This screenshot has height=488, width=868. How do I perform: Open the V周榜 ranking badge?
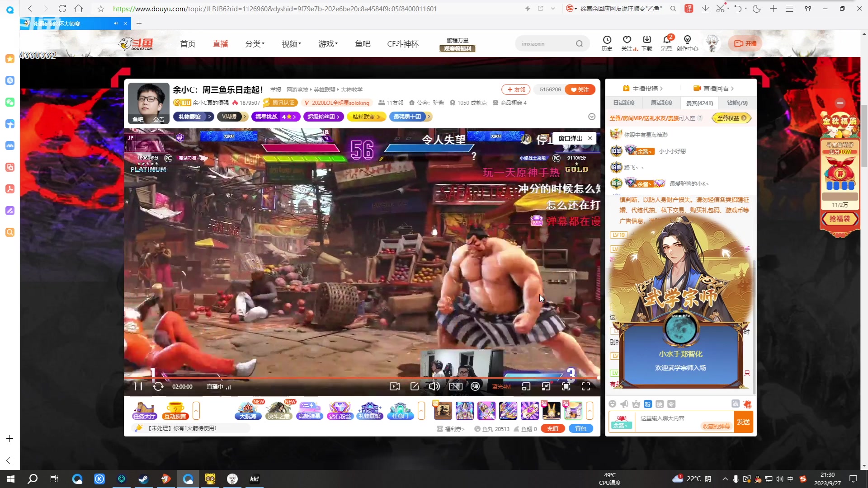coord(232,117)
